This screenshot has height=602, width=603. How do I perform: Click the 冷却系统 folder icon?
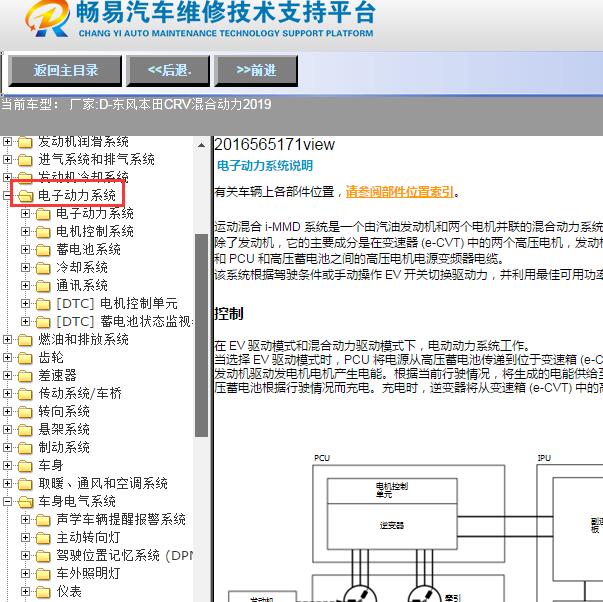coord(43,268)
